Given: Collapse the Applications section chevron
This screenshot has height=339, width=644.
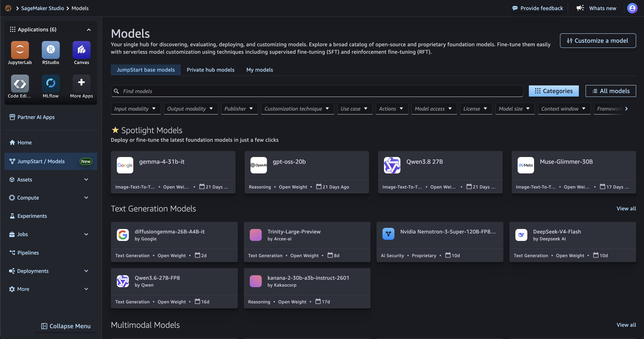Looking at the screenshot, I should [89, 30].
